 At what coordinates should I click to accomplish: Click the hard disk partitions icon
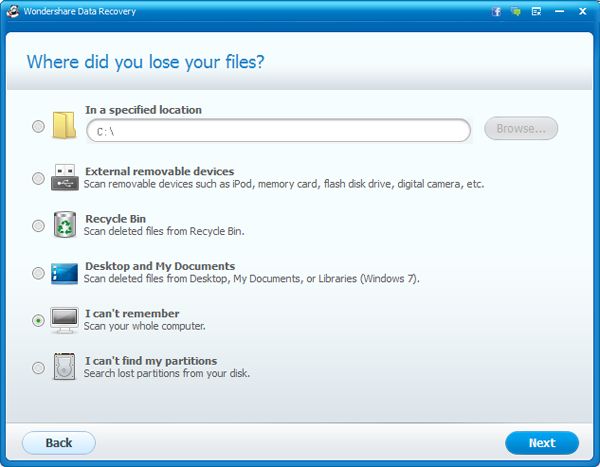tap(64, 366)
